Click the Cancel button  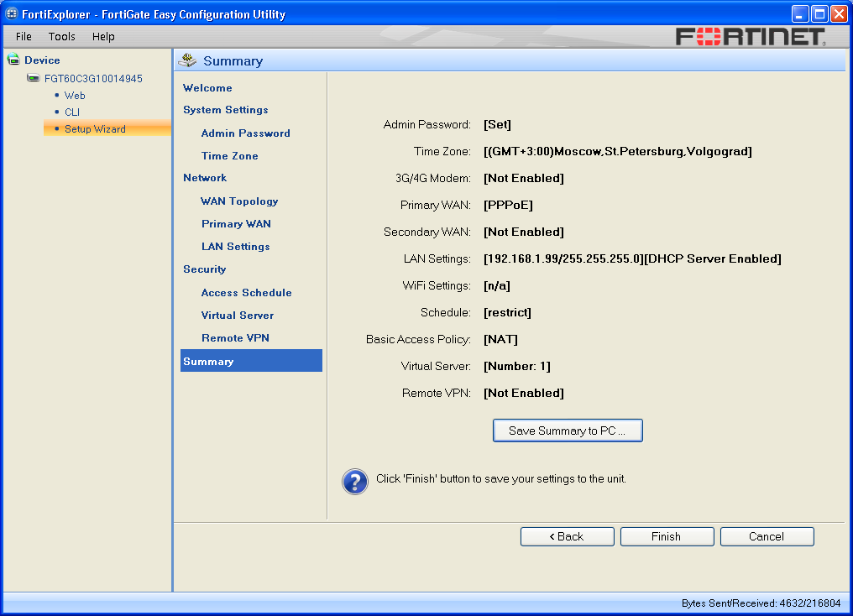pyautogui.click(x=767, y=536)
